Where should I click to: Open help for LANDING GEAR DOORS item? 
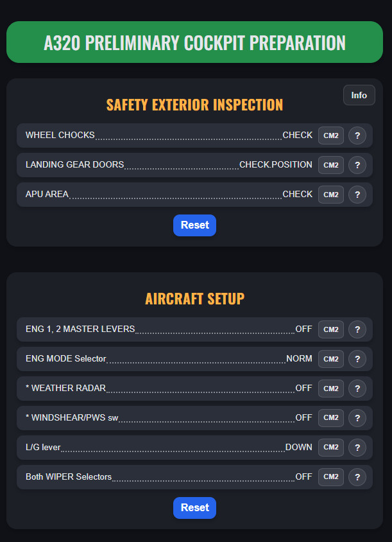(357, 165)
